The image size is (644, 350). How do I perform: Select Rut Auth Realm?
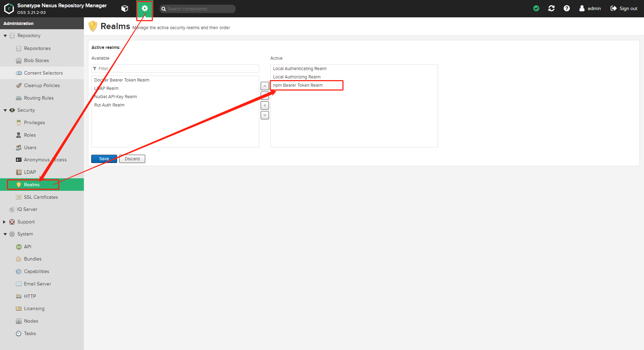coord(175,105)
